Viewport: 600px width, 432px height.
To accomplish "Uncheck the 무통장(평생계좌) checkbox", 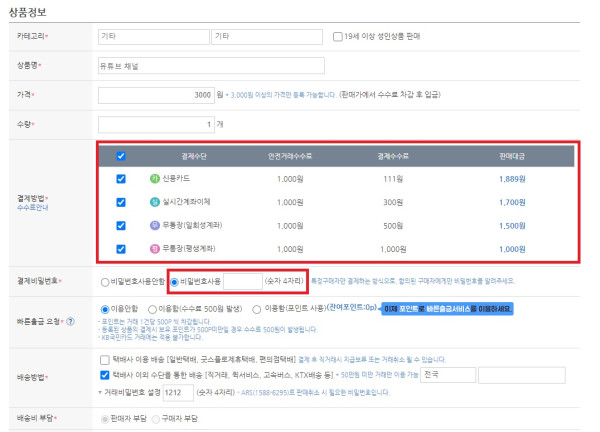I will tap(121, 249).
